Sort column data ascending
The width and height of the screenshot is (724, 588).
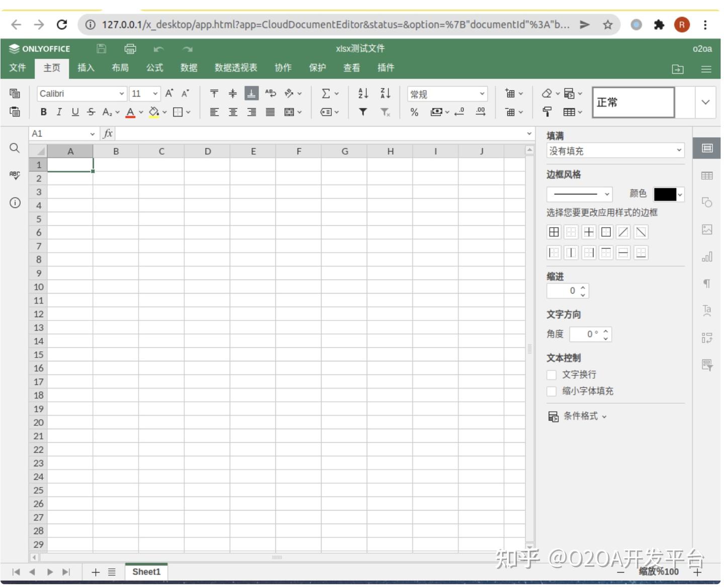tap(363, 93)
